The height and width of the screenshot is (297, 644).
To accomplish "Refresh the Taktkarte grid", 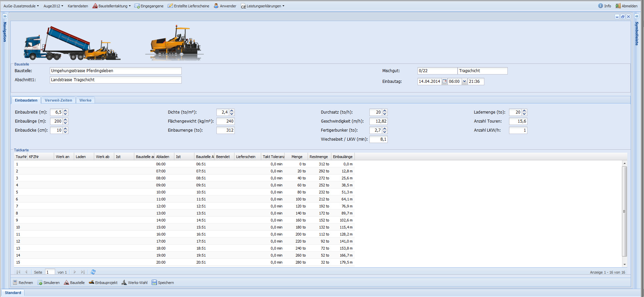I will [x=93, y=272].
